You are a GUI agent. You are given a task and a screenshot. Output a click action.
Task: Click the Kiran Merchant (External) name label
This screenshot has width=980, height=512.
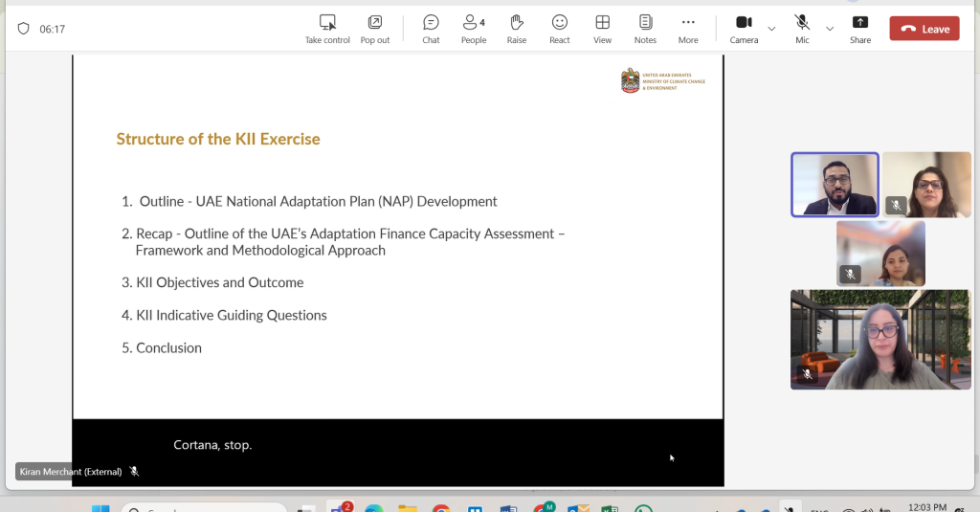(x=71, y=472)
